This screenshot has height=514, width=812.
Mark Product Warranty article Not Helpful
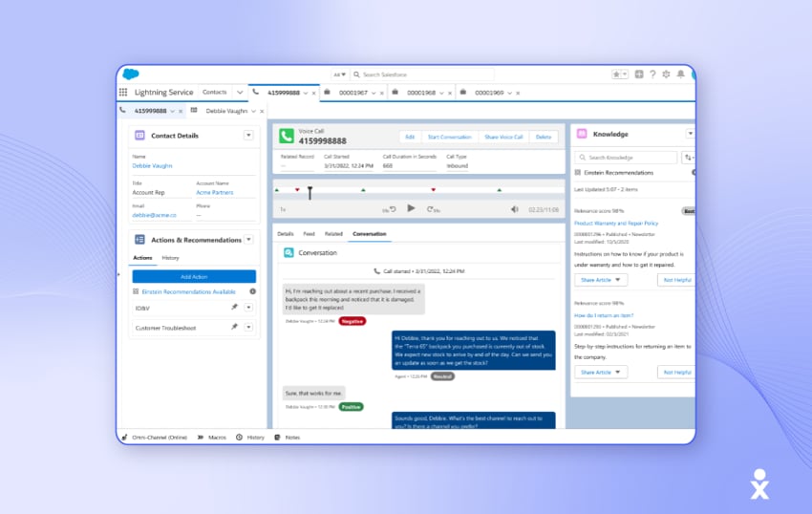(x=677, y=280)
